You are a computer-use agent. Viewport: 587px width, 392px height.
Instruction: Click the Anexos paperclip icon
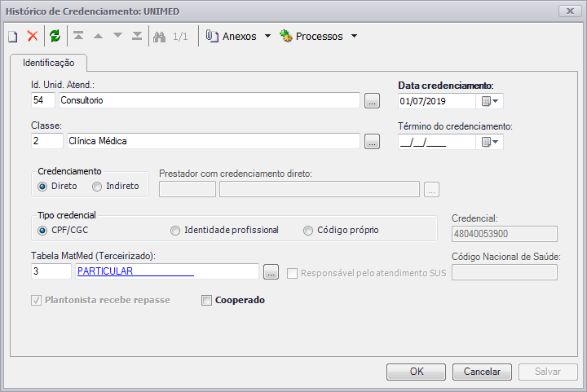point(212,37)
